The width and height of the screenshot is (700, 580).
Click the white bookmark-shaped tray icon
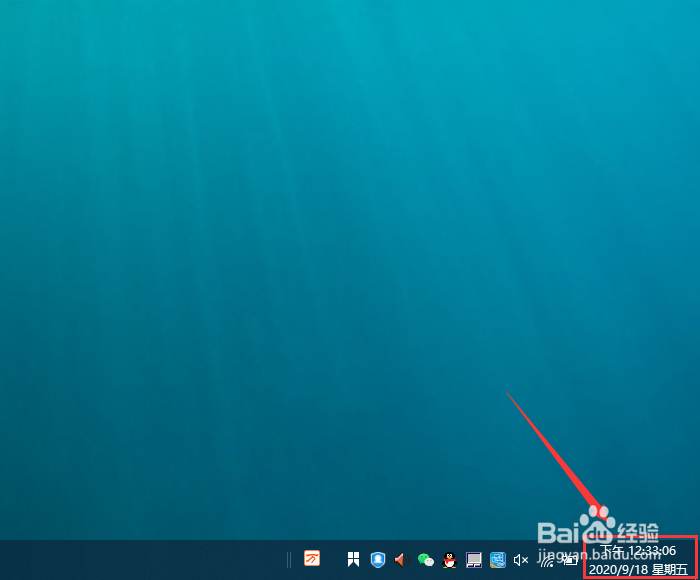pyautogui.click(x=353, y=559)
